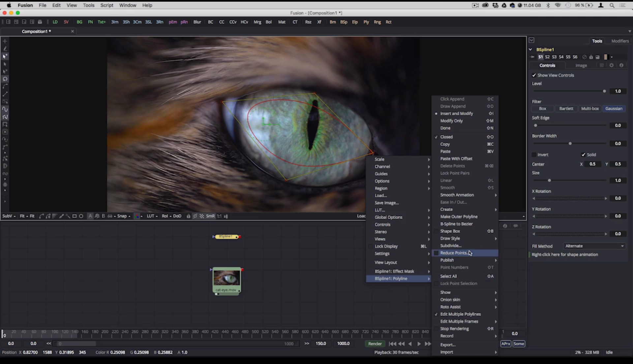This screenshot has width=633, height=364.
Task: Uncheck Show View Controls
Action: [x=534, y=75]
